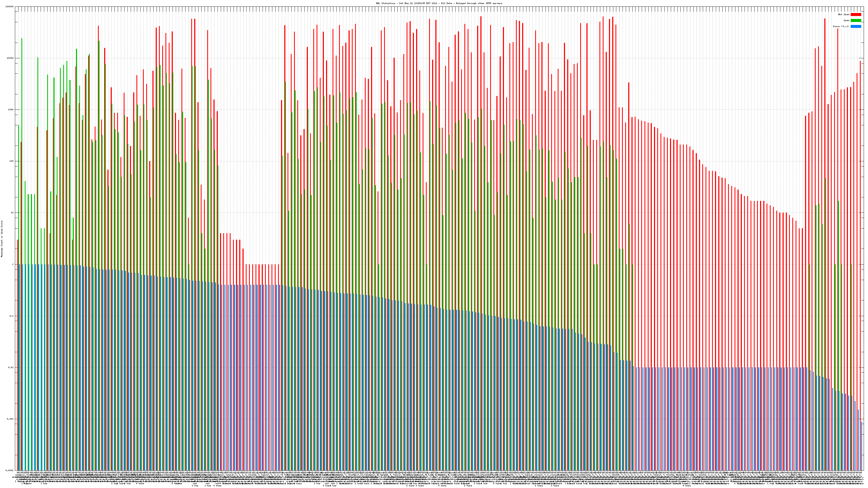The width and height of the screenshot is (868, 488).
Task: Click the 0.1 y-axis tick label
Action: point(12,316)
